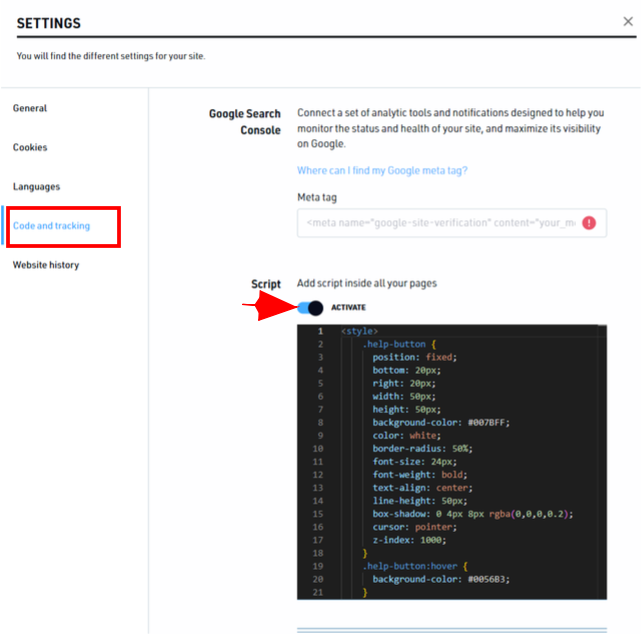Click into the Meta tag input field
Image resolution: width=644 pixels, height=641 pixels.
(x=451, y=223)
